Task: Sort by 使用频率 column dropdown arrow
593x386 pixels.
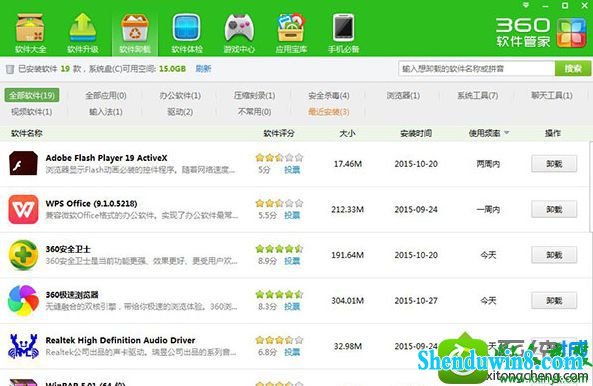Action: pos(507,133)
